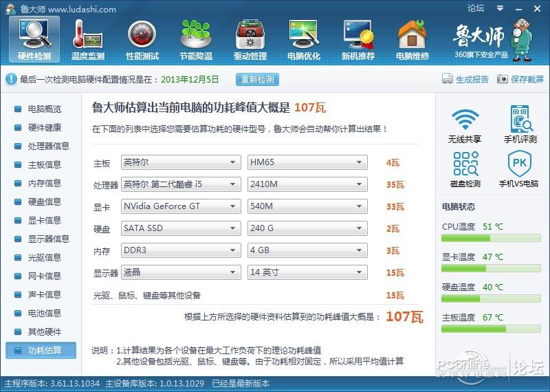Image resolution: width=550 pixels, height=392 pixels.
Task: Click 重新检测 re-detect button
Action: point(257,79)
